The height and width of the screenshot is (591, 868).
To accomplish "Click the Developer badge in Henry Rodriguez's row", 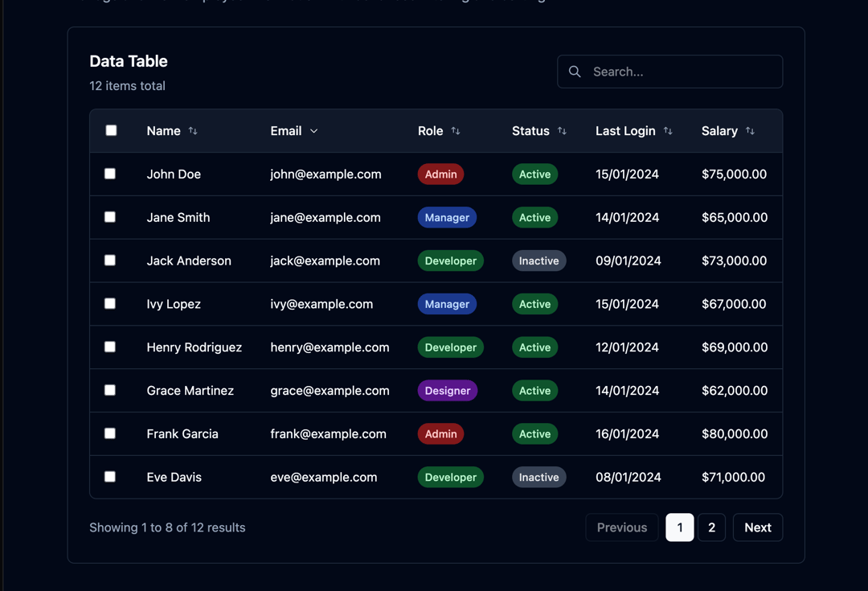I will [451, 347].
